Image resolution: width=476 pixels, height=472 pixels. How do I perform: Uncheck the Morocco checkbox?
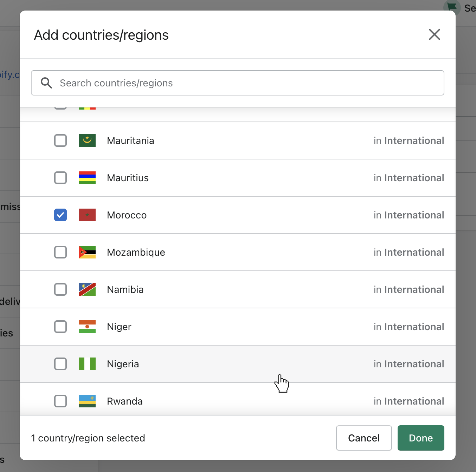pyautogui.click(x=60, y=215)
